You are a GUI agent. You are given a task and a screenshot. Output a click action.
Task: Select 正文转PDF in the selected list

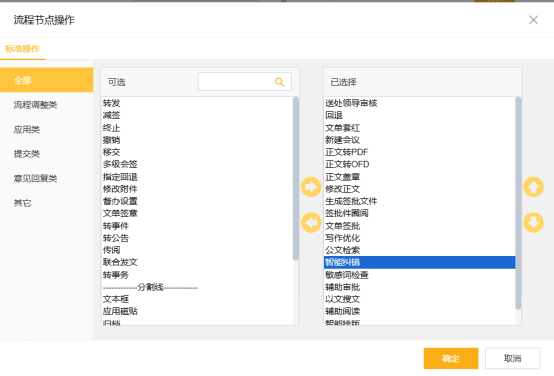419,152
